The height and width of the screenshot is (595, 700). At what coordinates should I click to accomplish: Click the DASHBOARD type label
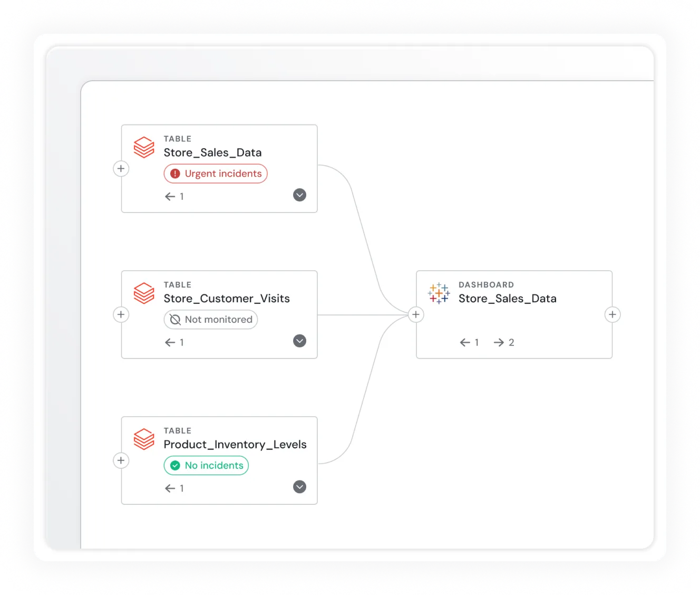click(486, 285)
